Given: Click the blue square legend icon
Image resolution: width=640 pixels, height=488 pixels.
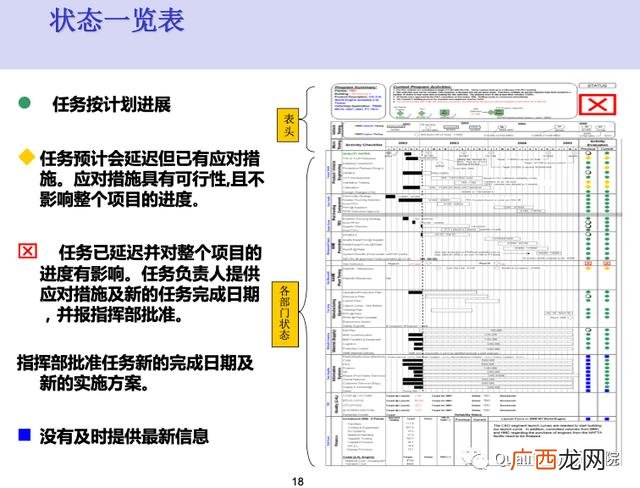Looking at the screenshot, I should pos(24,435).
